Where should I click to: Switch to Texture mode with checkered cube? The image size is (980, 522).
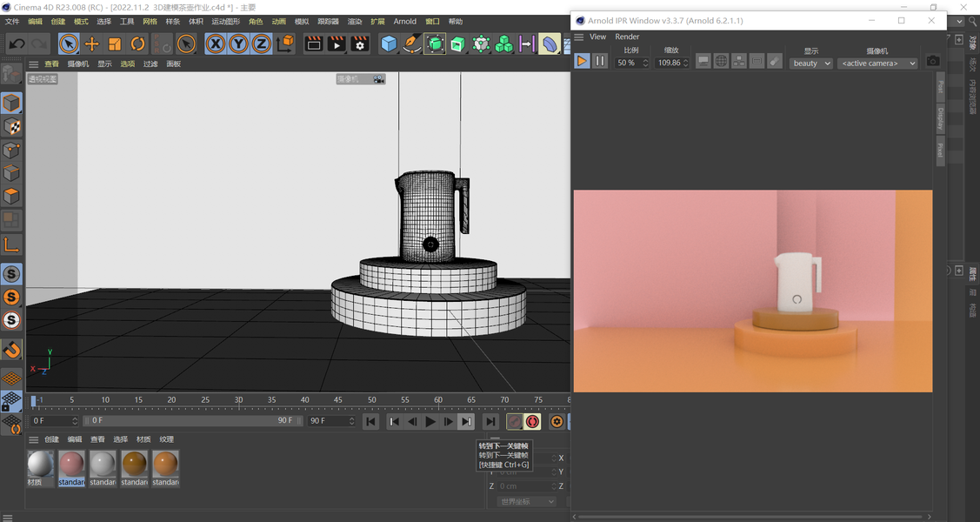tap(12, 126)
